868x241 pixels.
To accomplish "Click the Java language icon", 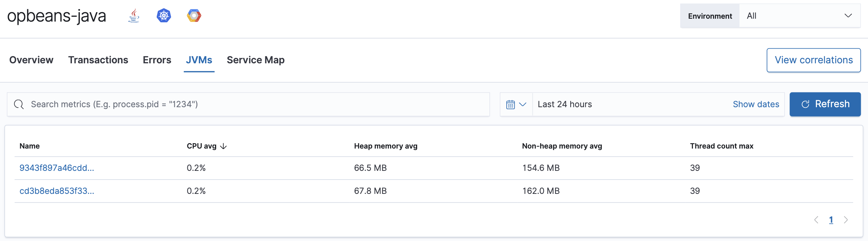I will pyautogui.click(x=134, y=16).
